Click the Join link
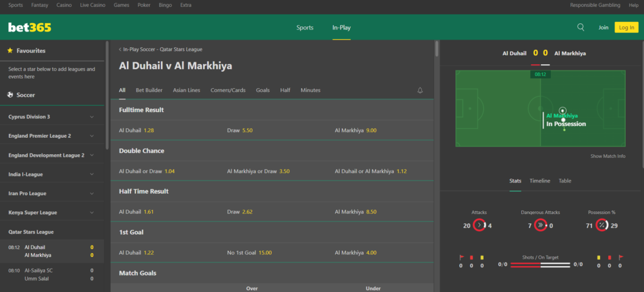Viewport: 644px width, 292px height. pos(603,28)
